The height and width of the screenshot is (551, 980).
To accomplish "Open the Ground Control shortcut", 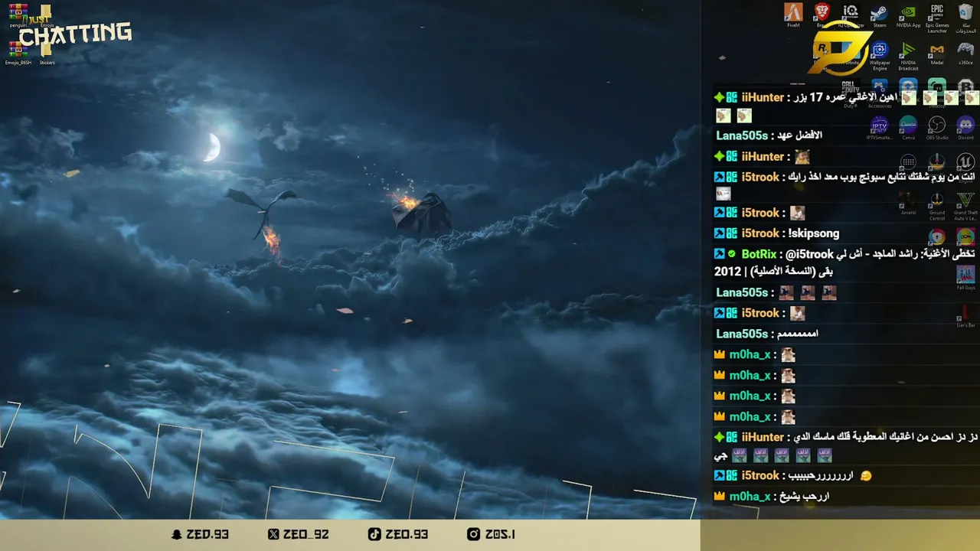I will [x=937, y=207].
